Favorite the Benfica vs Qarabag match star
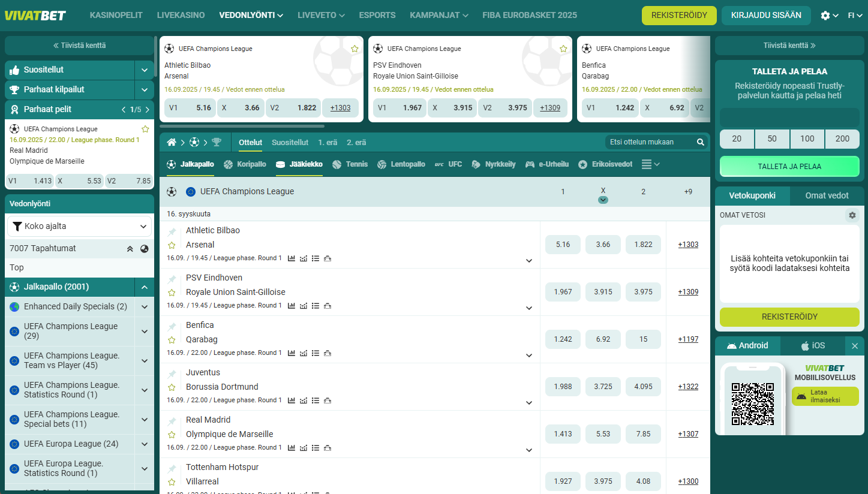 coord(172,340)
